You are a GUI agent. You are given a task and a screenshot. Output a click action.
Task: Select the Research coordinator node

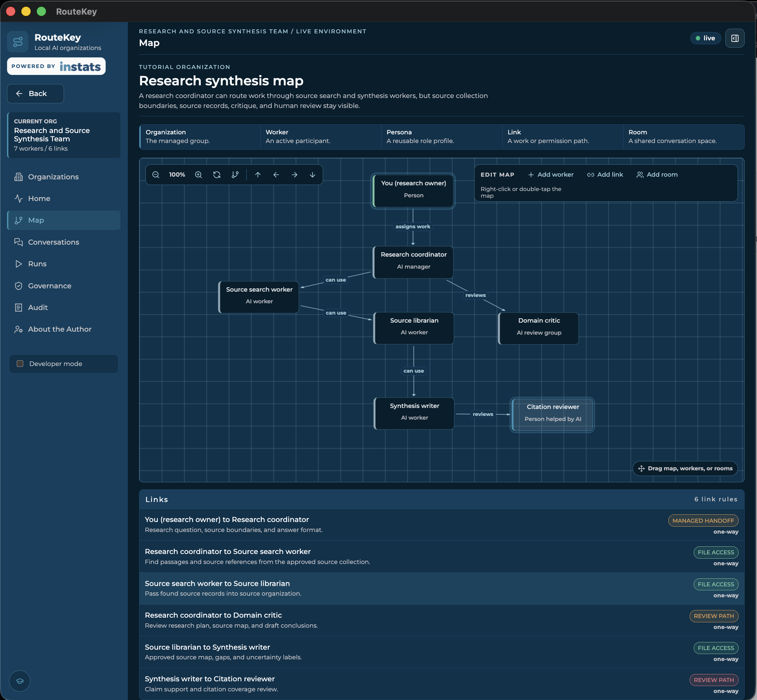pyautogui.click(x=413, y=262)
